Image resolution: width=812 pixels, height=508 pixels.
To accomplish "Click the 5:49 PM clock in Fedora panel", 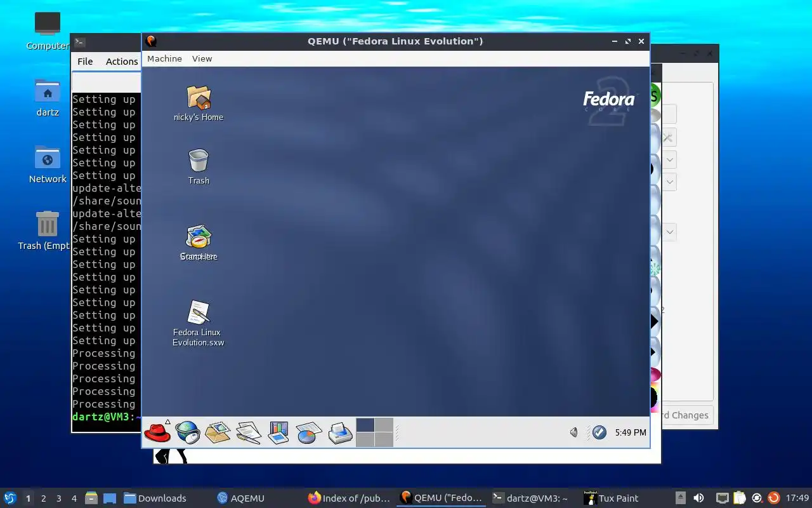I will tap(631, 432).
